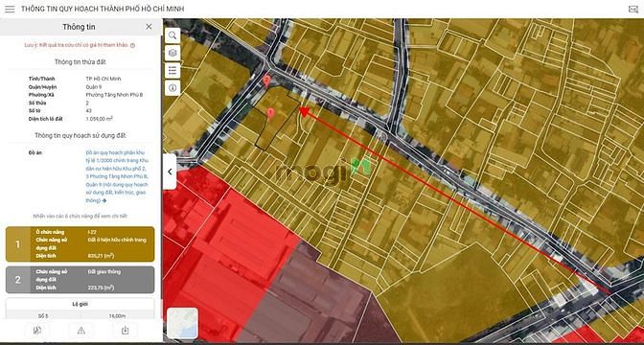Click the red location pin inside the parcel
Image resolution: width=644 pixels, height=345 pixels.
[x=270, y=113]
